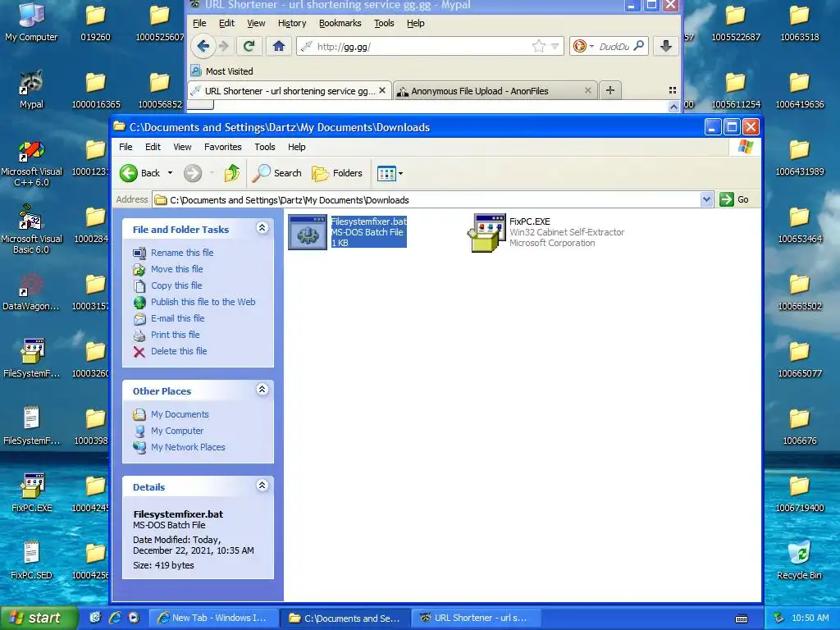This screenshot has height=630, width=840.
Task: Click the Views icon in Explorer toolbar
Action: click(x=386, y=173)
